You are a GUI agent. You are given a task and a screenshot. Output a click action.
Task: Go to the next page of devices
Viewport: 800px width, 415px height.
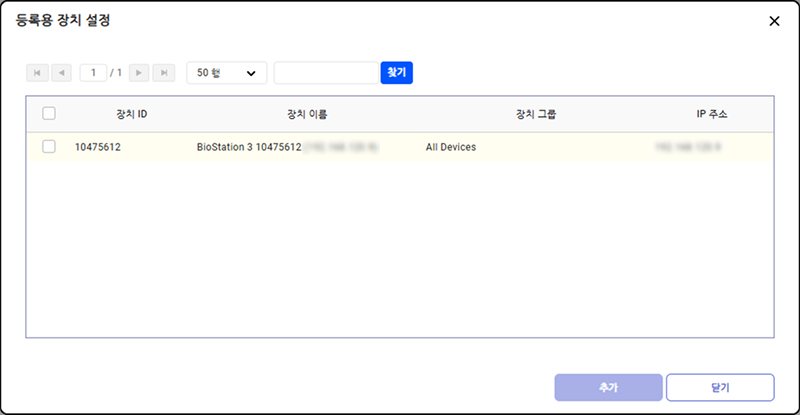[x=141, y=73]
